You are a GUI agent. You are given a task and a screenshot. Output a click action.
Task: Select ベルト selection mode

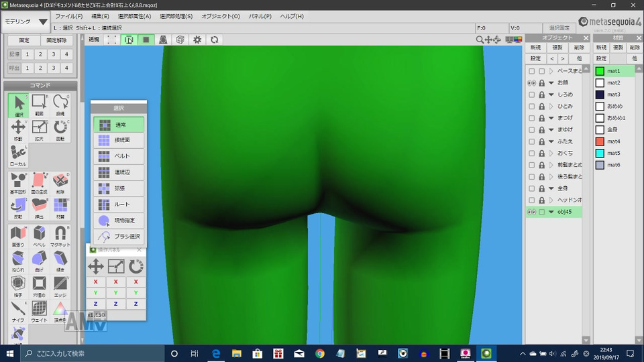pos(119,156)
